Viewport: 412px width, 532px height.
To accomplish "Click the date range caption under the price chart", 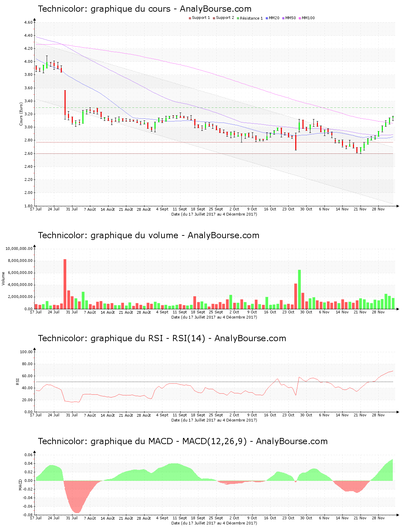I will tap(214, 214).
